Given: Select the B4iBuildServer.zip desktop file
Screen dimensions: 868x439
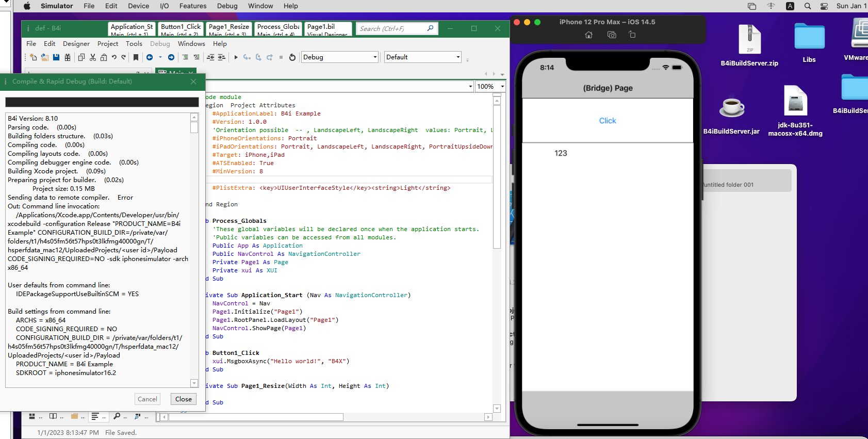Looking at the screenshot, I should 749,45.
